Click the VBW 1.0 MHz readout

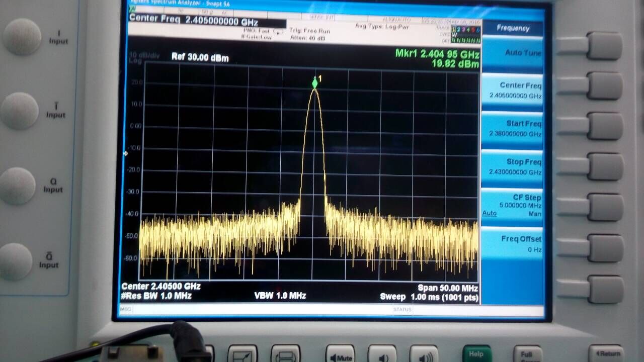click(280, 296)
